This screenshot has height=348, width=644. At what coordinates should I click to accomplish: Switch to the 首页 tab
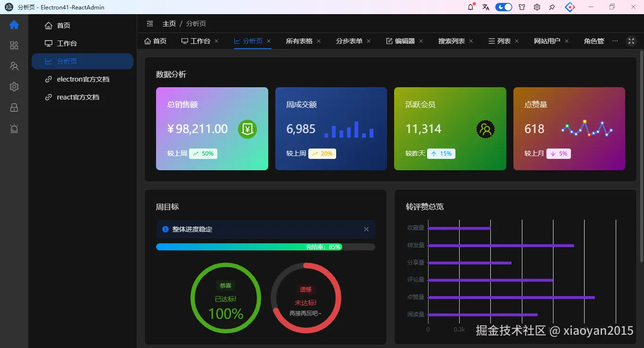point(155,41)
